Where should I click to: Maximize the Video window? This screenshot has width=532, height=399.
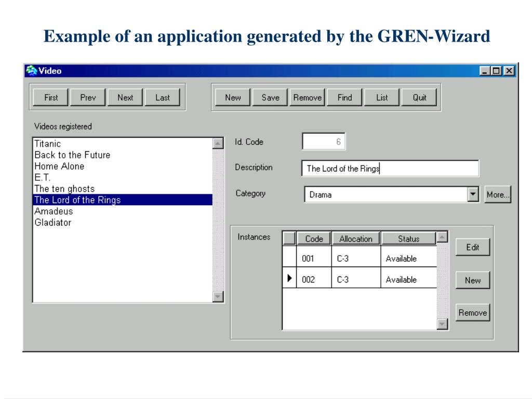(x=496, y=71)
